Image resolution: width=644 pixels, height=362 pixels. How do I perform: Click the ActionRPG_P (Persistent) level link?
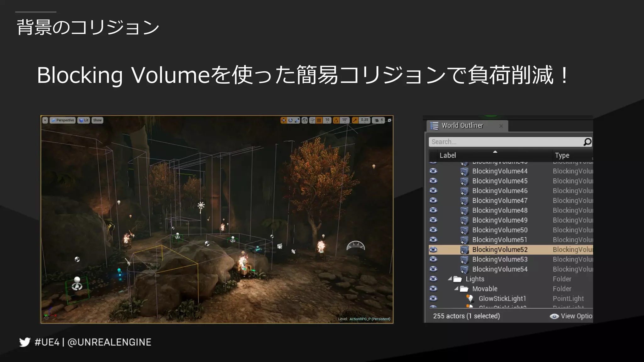370,319
